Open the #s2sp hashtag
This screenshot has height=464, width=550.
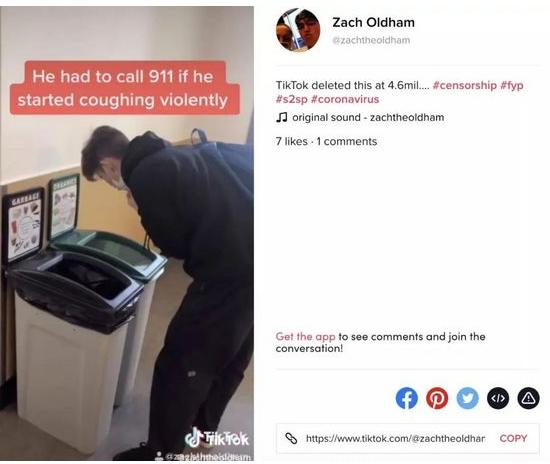(x=291, y=99)
